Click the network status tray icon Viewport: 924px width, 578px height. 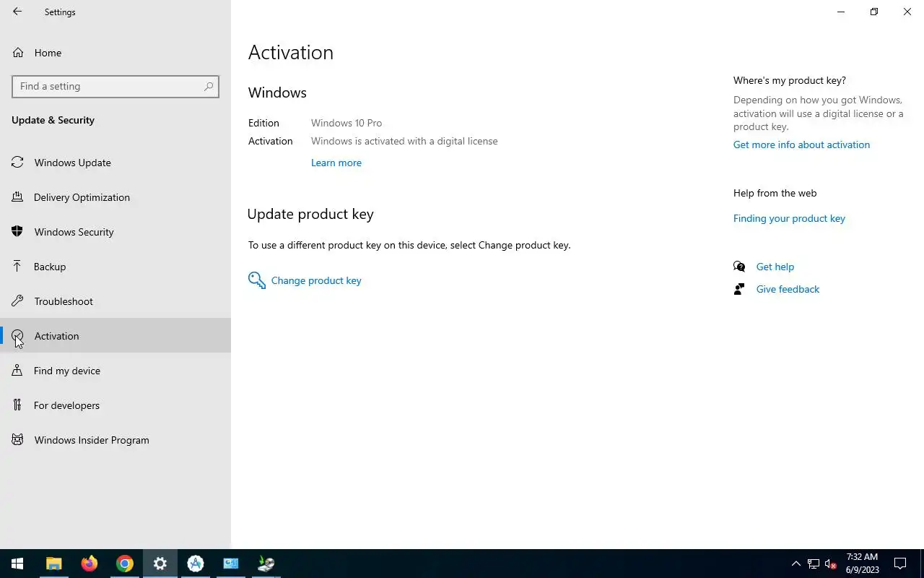[x=814, y=564]
